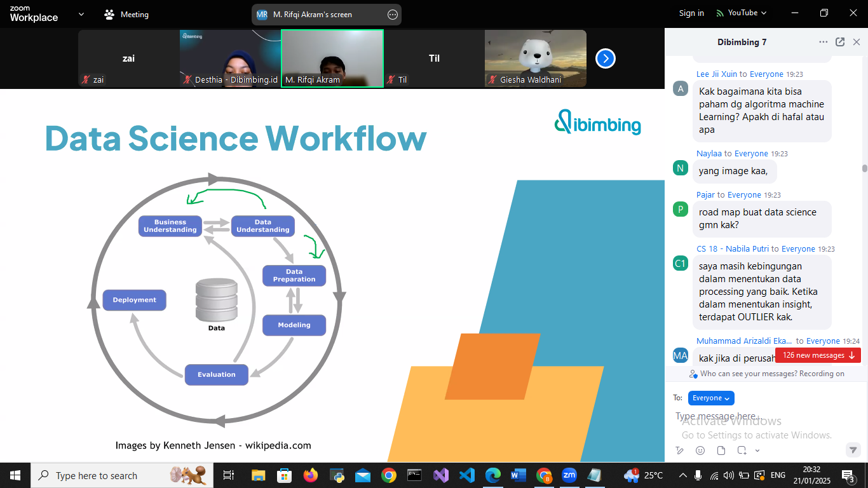Open chat formatting options
868x488 pixels.
point(679,451)
